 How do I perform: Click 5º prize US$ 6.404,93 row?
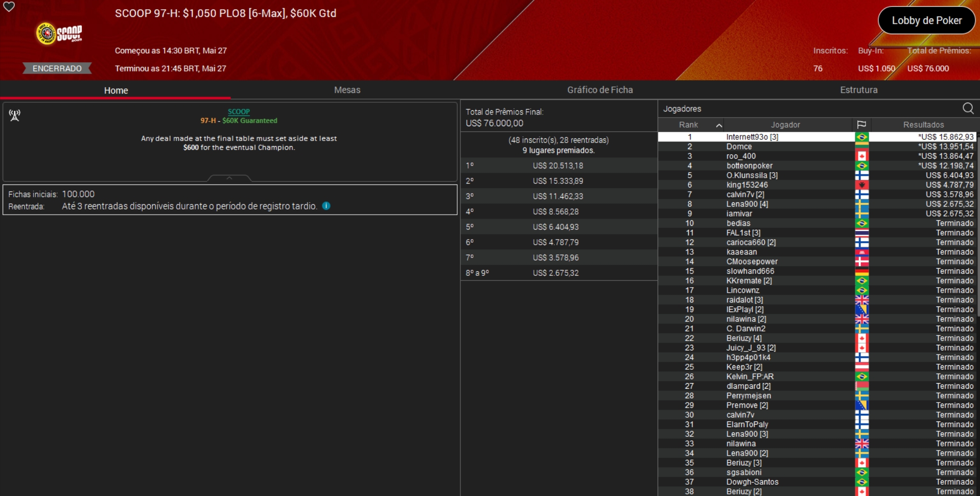point(558,227)
